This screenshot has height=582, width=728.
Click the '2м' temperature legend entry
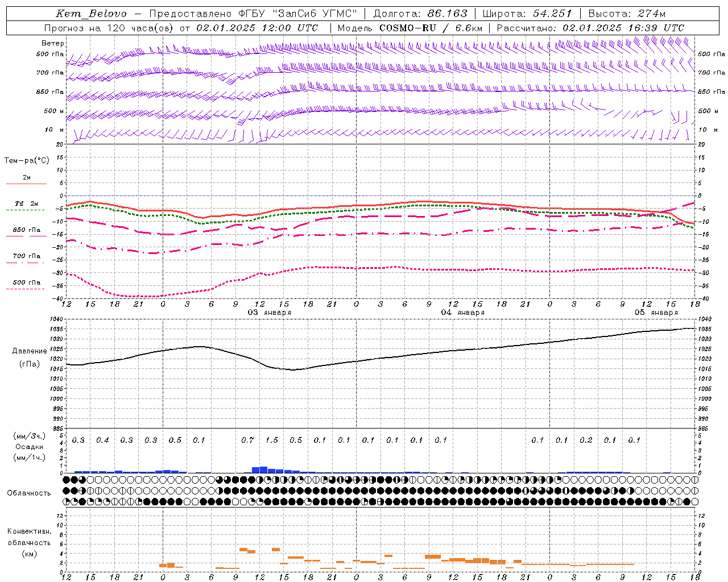[x=27, y=178]
